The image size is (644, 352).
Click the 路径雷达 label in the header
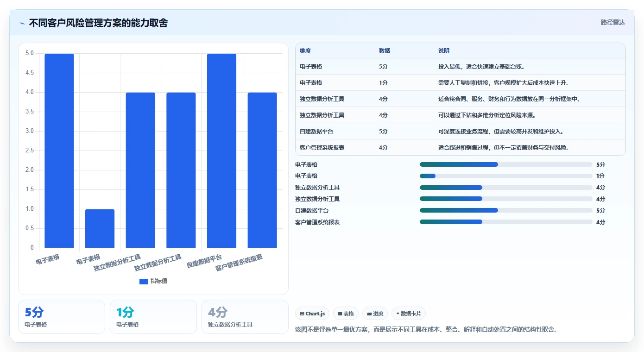point(613,22)
